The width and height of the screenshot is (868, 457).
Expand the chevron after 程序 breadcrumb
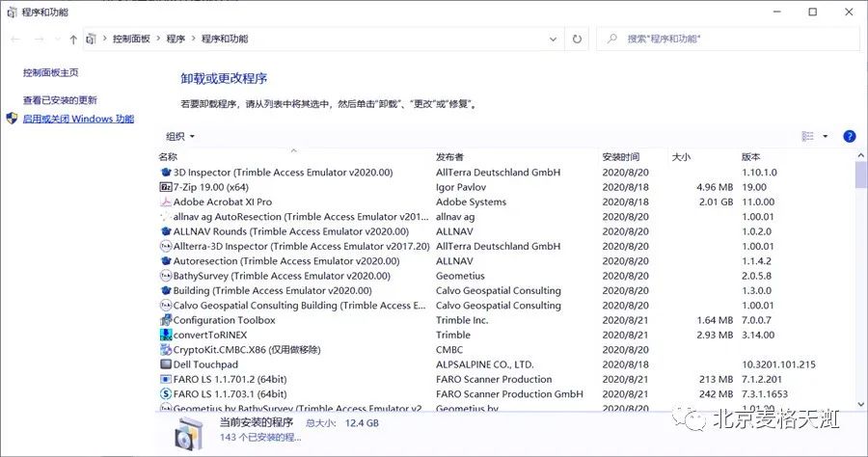[x=194, y=39]
